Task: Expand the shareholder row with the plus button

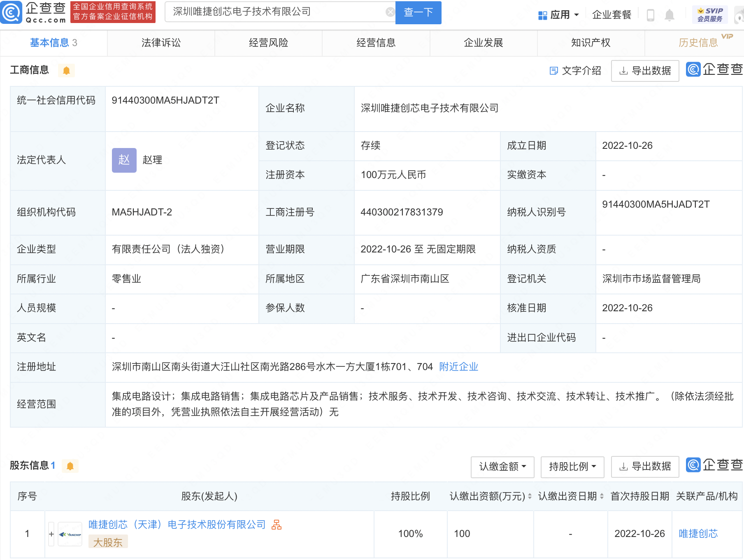Action: (x=51, y=534)
